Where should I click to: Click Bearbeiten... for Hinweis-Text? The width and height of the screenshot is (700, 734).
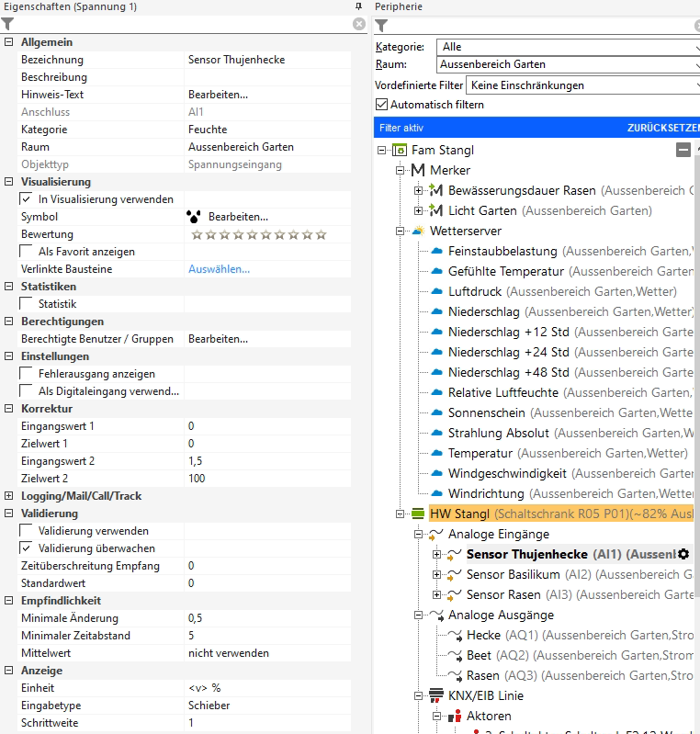[x=219, y=95]
